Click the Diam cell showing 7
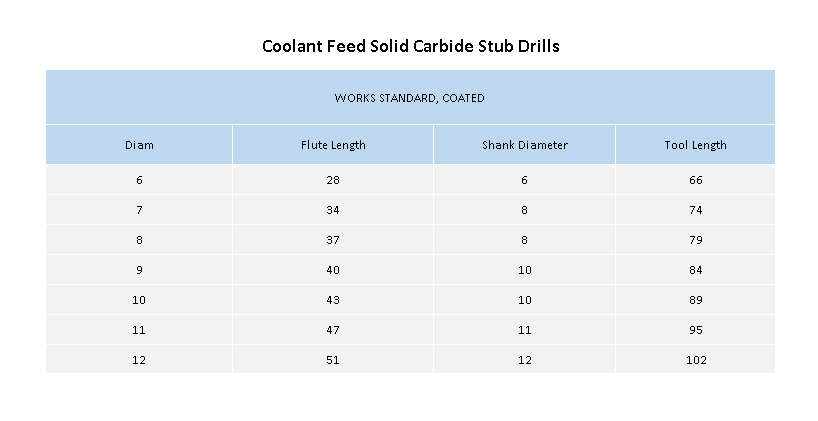Image resolution: width=818 pixels, height=421 pixels. coord(139,210)
